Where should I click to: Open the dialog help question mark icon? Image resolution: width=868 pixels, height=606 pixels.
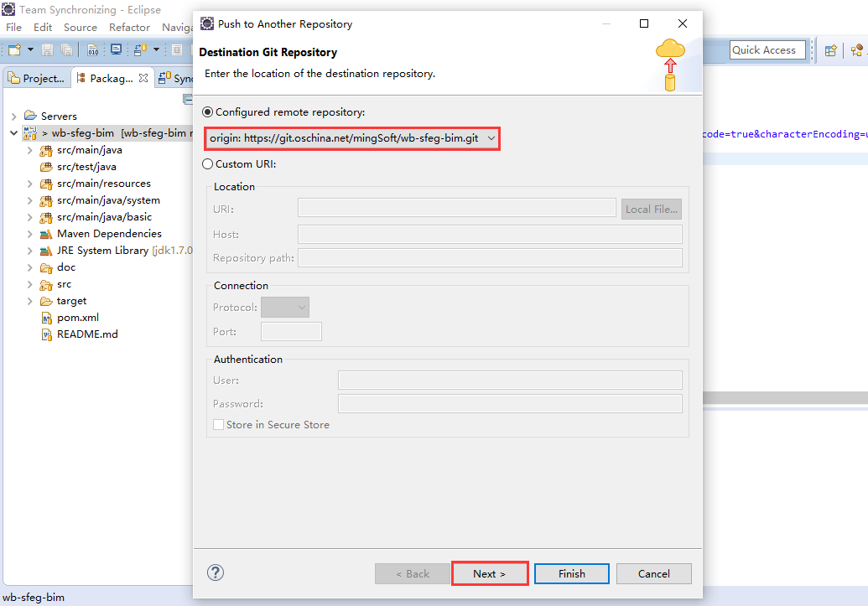point(216,573)
